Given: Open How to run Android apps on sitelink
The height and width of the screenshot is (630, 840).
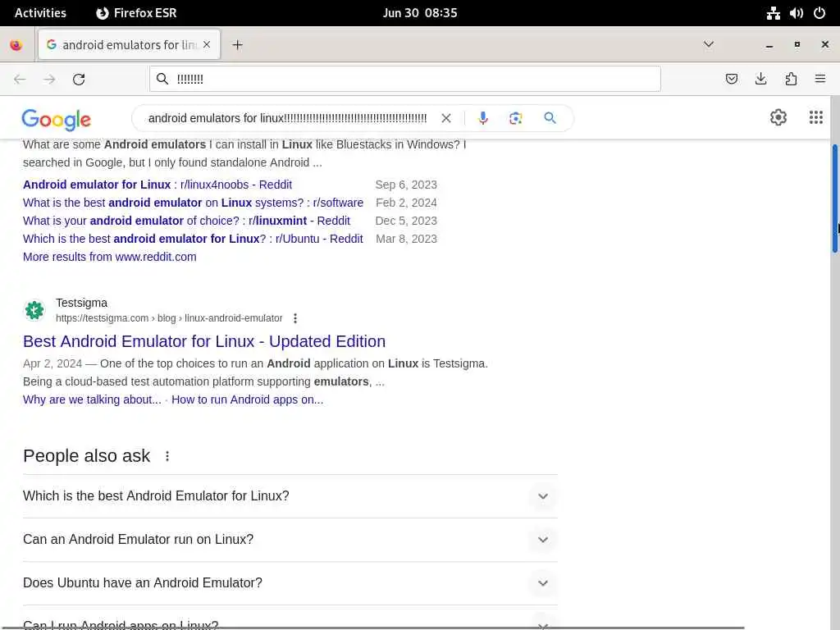Looking at the screenshot, I should point(248,399).
